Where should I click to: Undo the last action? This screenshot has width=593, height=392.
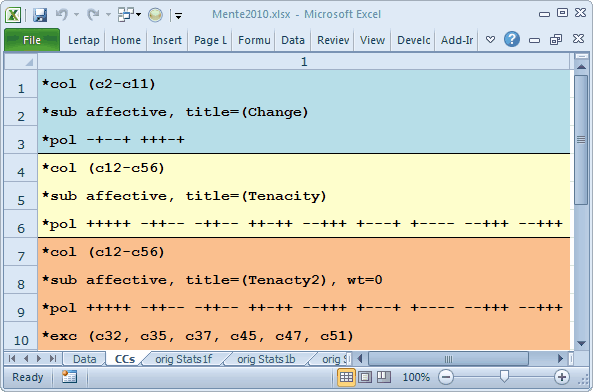[61, 15]
